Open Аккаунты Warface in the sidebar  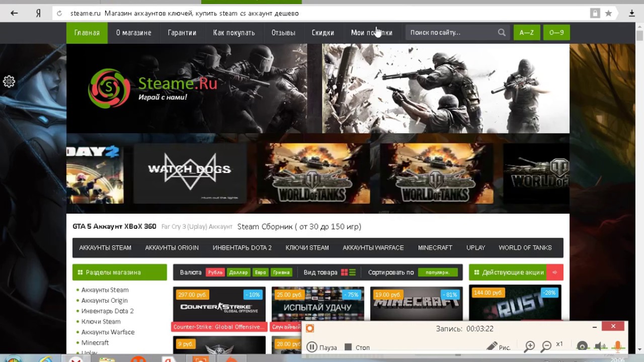point(108,332)
